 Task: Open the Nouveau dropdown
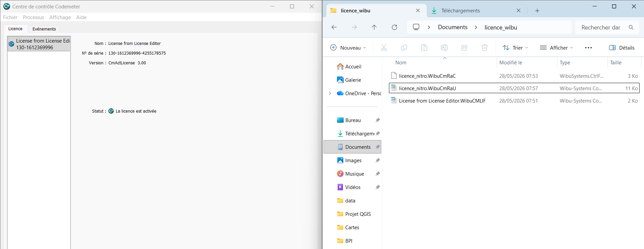click(x=348, y=48)
